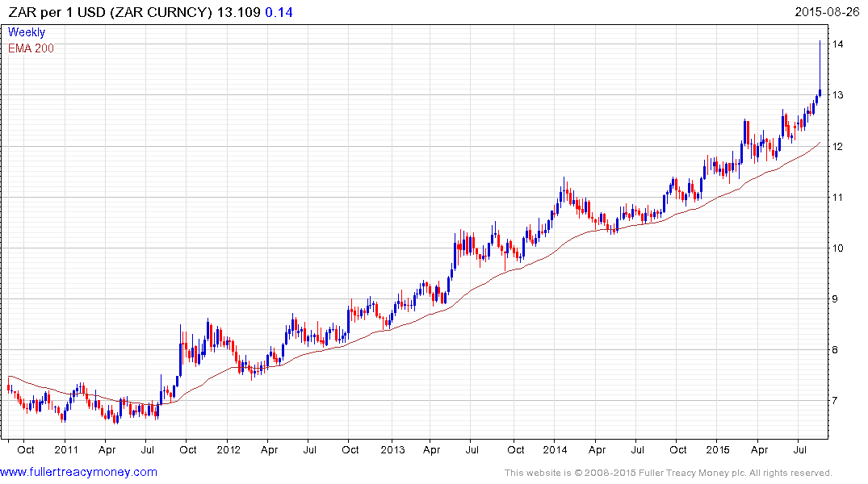868x484 pixels.
Task: Click the date 2015-08-26
Action: tap(827, 11)
